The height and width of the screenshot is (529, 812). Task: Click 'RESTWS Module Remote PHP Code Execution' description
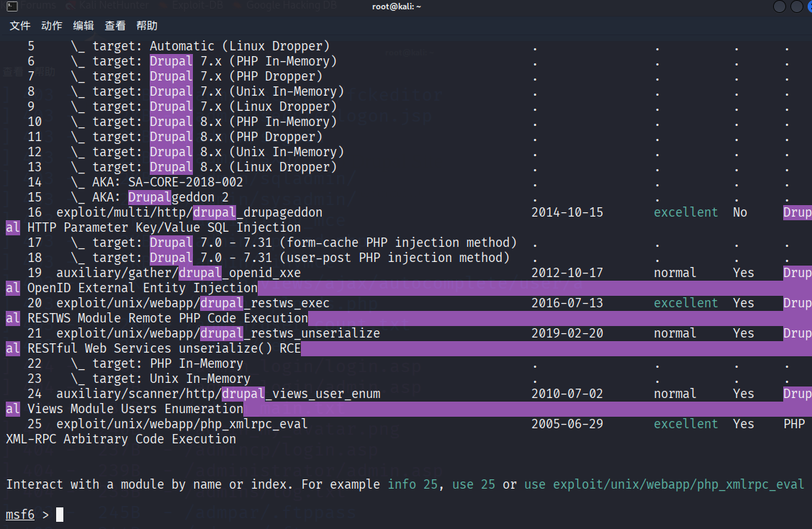(x=168, y=318)
